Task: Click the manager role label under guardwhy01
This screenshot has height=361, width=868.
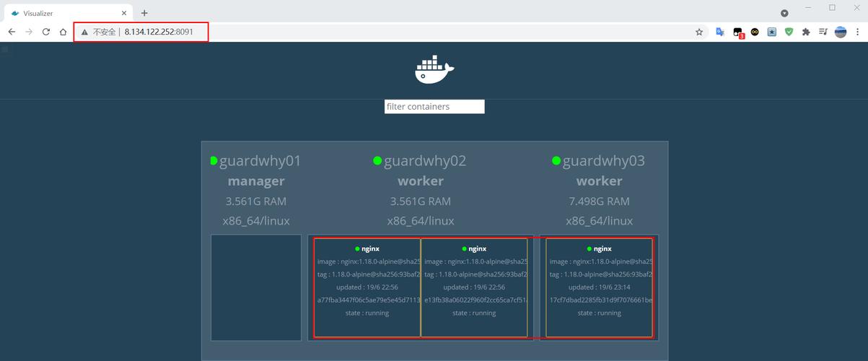Action: point(256,181)
